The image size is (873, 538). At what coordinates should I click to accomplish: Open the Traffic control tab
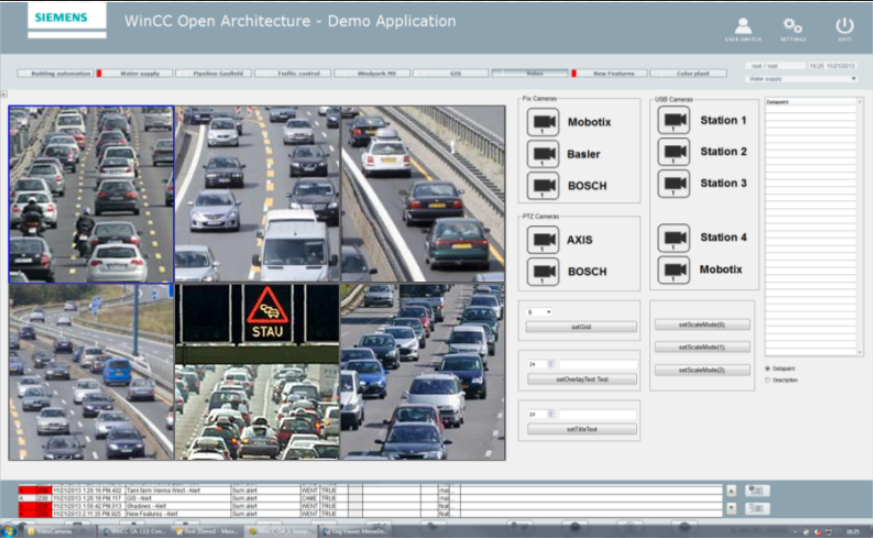[293, 74]
